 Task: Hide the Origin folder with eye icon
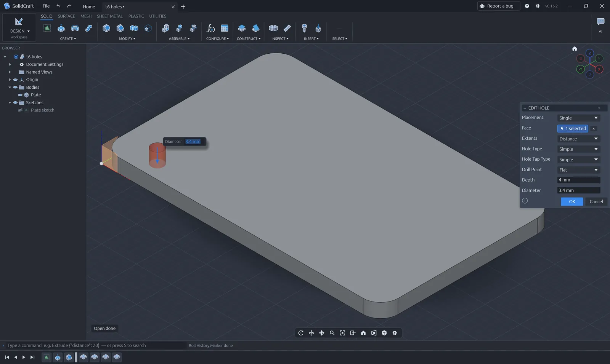[x=15, y=80]
